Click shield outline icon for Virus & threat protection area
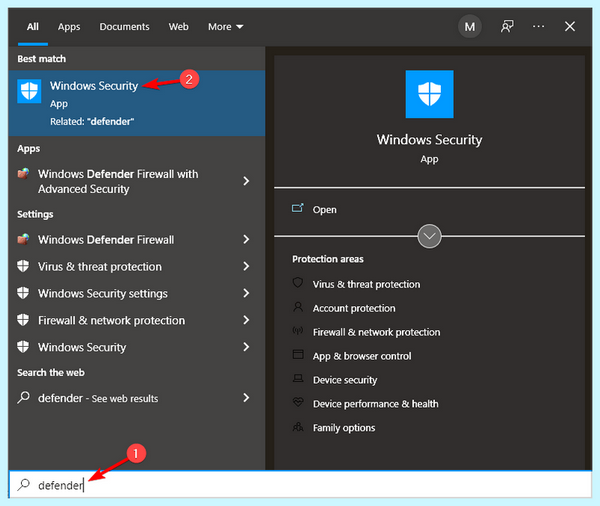The width and height of the screenshot is (600, 506). (298, 283)
